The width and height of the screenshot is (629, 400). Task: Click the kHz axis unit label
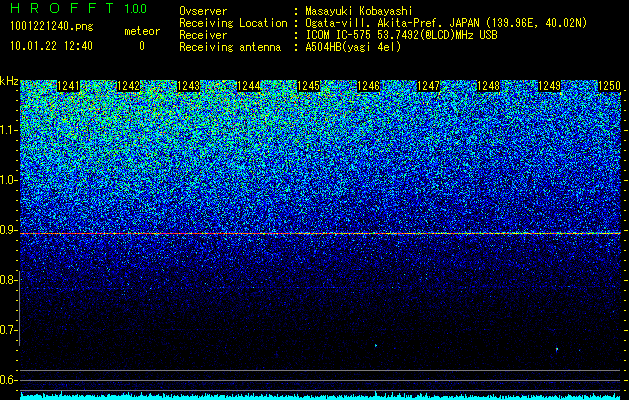coord(9,81)
